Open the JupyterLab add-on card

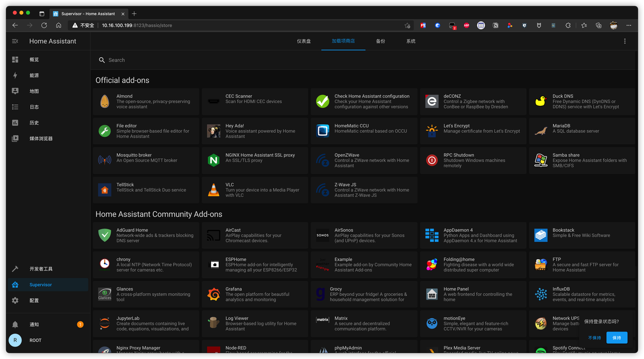coord(146,324)
